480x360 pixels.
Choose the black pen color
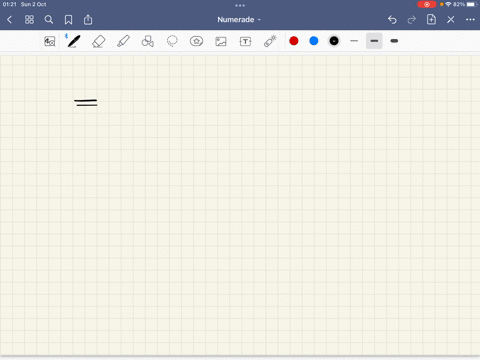(334, 41)
